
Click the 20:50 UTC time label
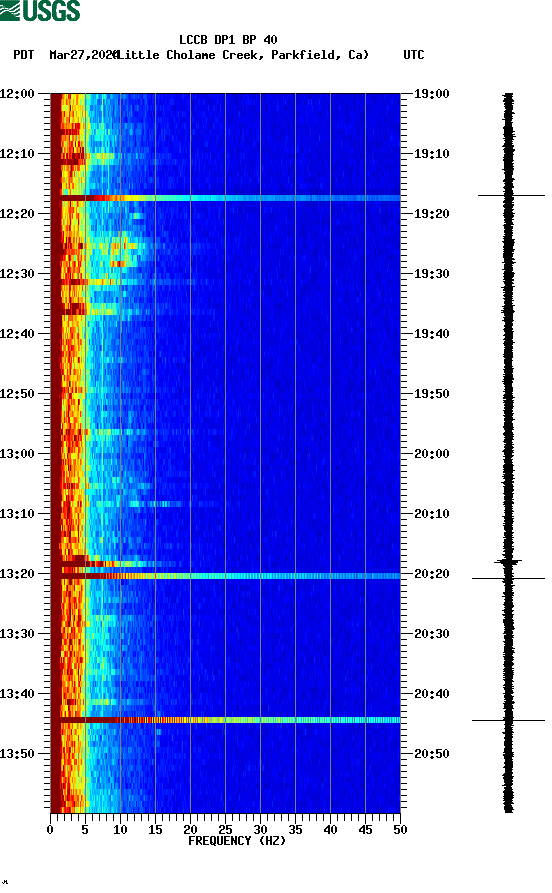(x=431, y=753)
